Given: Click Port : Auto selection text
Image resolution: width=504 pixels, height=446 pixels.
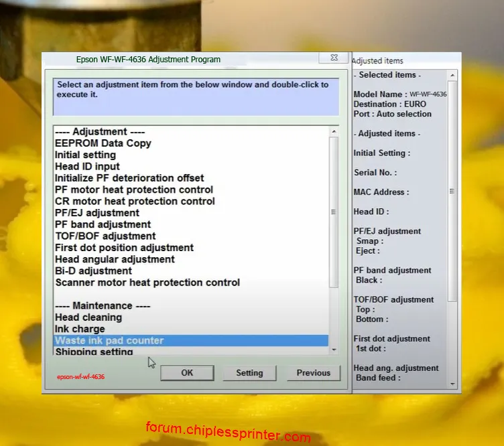Looking at the screenshot, I should [392, 114].
